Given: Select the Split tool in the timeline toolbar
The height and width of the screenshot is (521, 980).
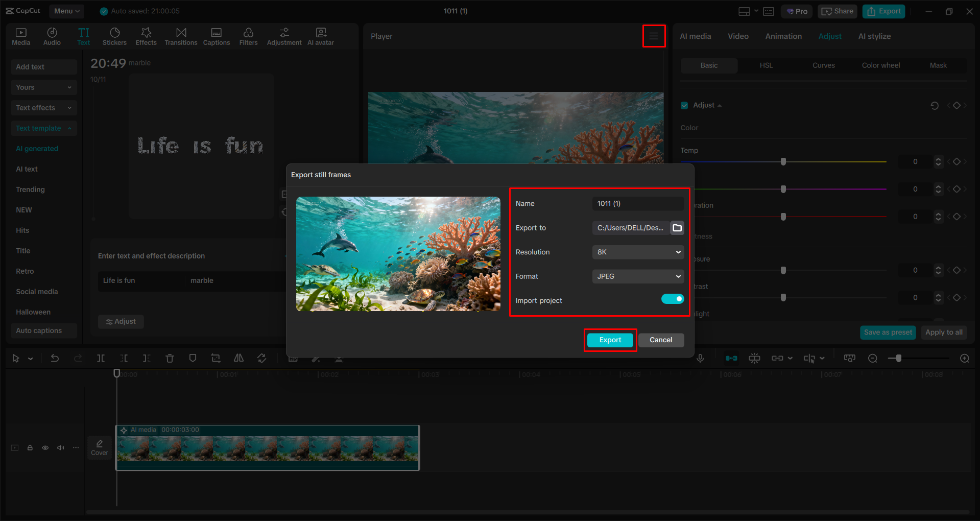Looking at the screenshot, I should point(101,358).
